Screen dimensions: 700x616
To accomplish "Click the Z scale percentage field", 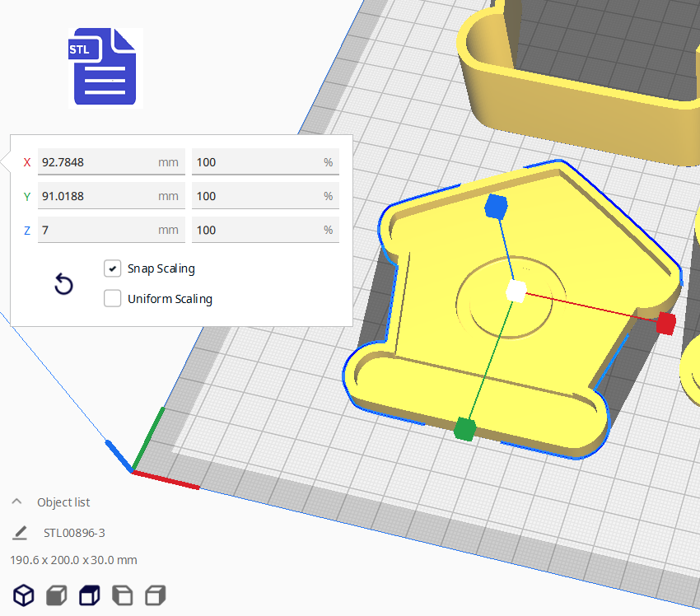I will tap(255, 230).
